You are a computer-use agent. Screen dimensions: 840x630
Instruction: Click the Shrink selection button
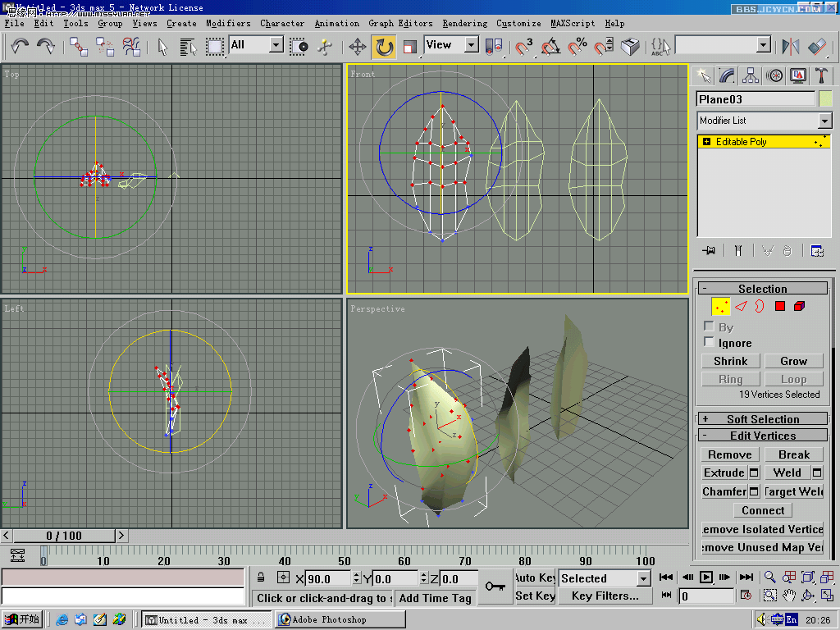[x=731, y=361]
